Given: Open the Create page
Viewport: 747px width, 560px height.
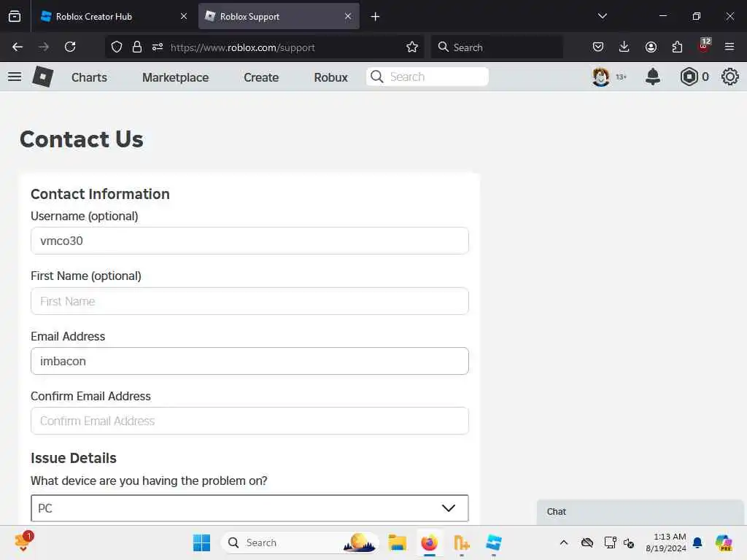Looking at the screenshot, I should 261,77.
